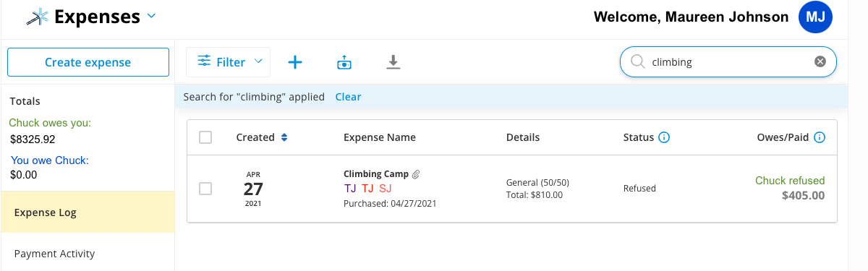Click the Clear search link

pyautogui.click(x=348, y=97)
